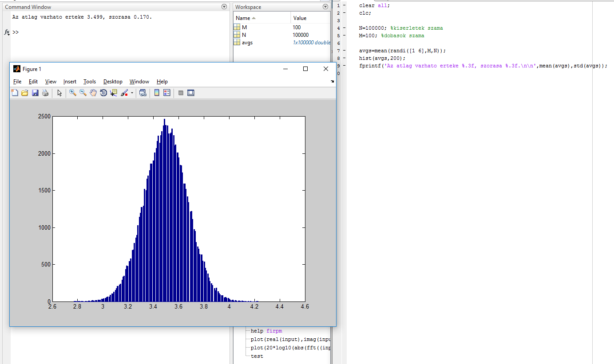This screenshot has height=364, width=614.
Task: Select the Zoom In magnifier tool
Action: 73,93
